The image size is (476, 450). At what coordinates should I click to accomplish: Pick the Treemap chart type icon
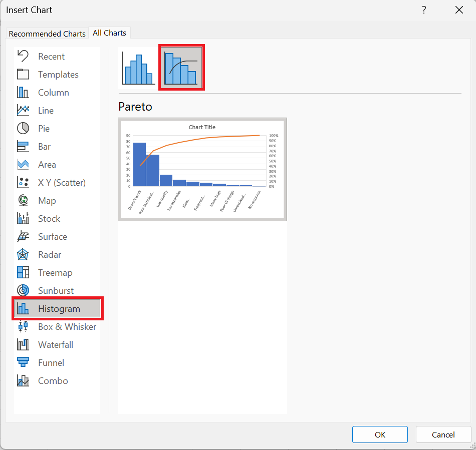coord(23,272)
